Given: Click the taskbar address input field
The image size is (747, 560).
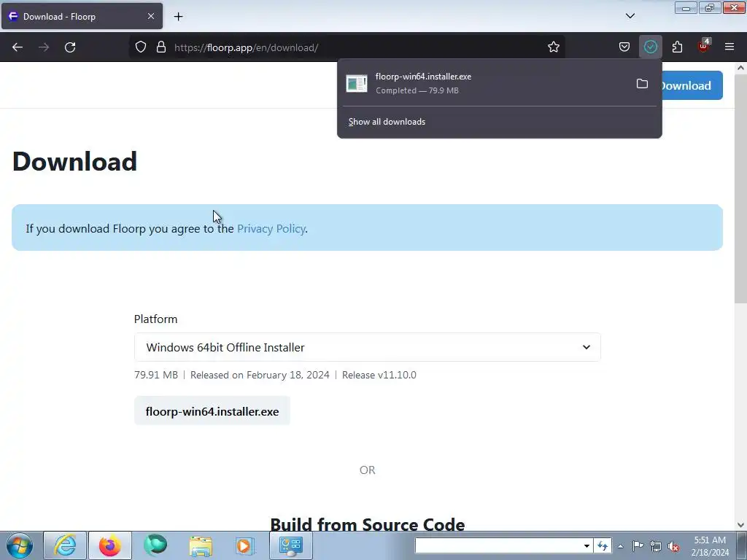Looking at the screenshot, I should click(x=498, y=545).
